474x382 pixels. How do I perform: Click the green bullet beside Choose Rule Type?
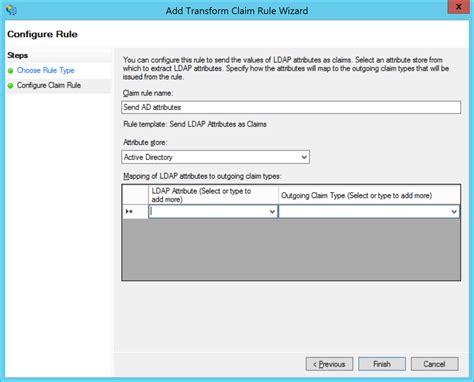click(x=10, y=71)
